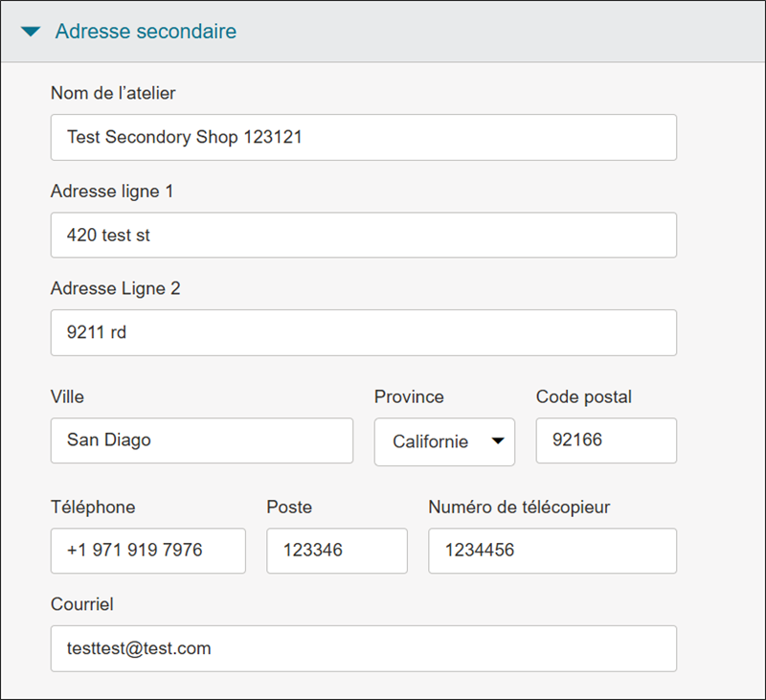Click the Numéro de télécopieur label
Viewport: 766px width, 700px height.
pyautogui.click(x=519, y=507)
